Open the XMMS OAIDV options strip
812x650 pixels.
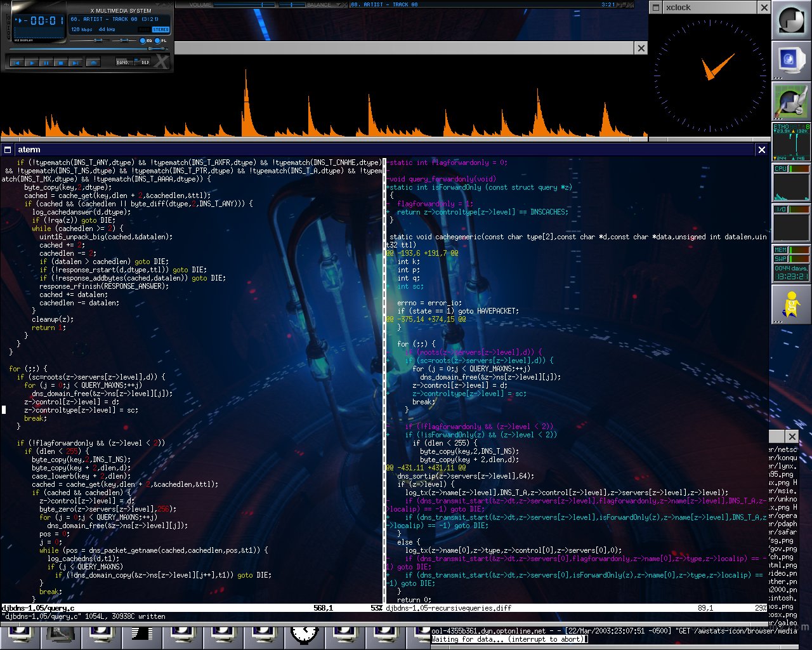coord(9,27)
